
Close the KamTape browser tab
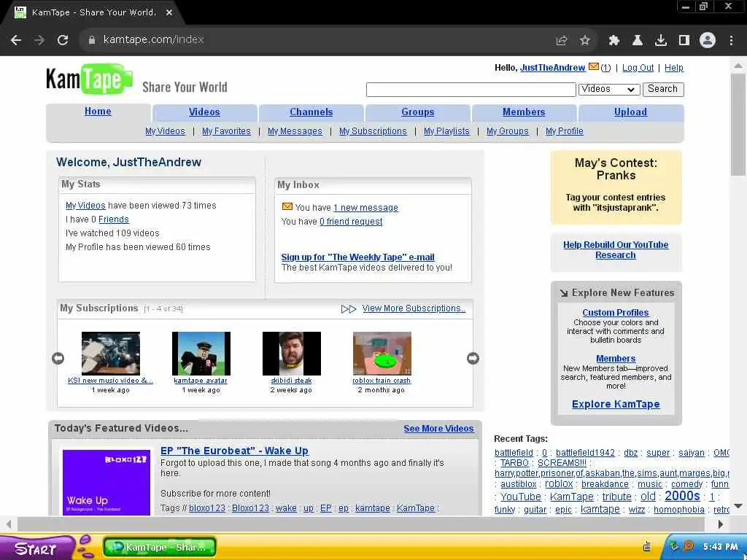click(x=169, y=13)
